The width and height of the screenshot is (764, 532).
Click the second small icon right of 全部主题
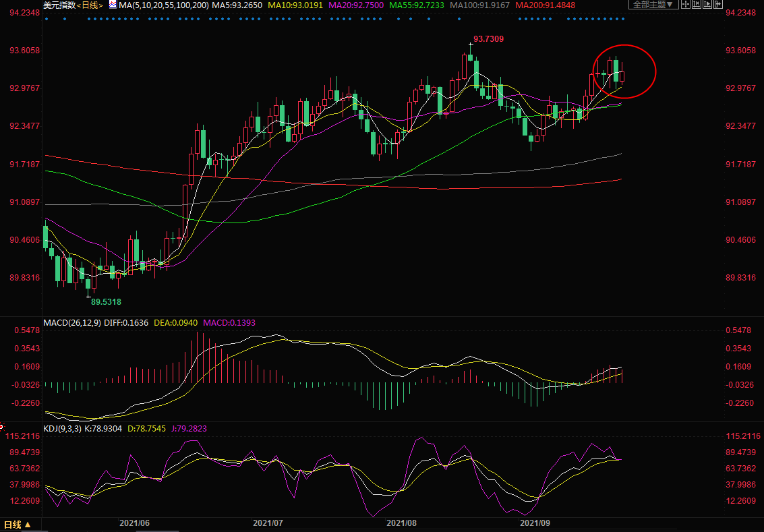(x=697, y=5)
